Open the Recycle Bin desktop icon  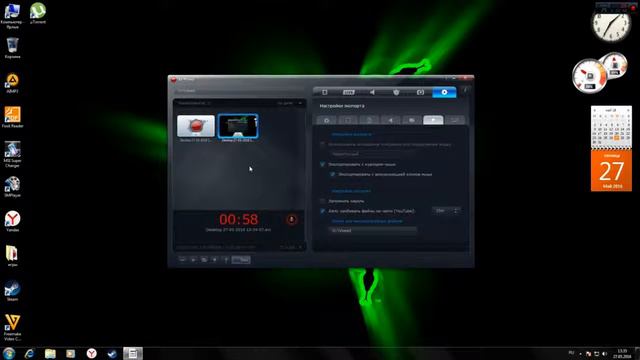(12, 48)
